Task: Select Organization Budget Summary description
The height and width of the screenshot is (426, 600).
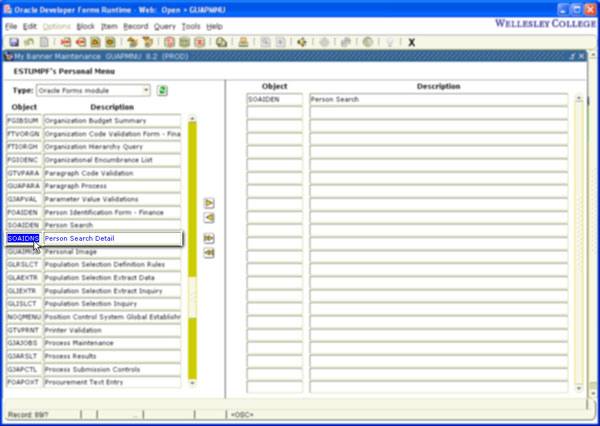Action: point(112,121)
